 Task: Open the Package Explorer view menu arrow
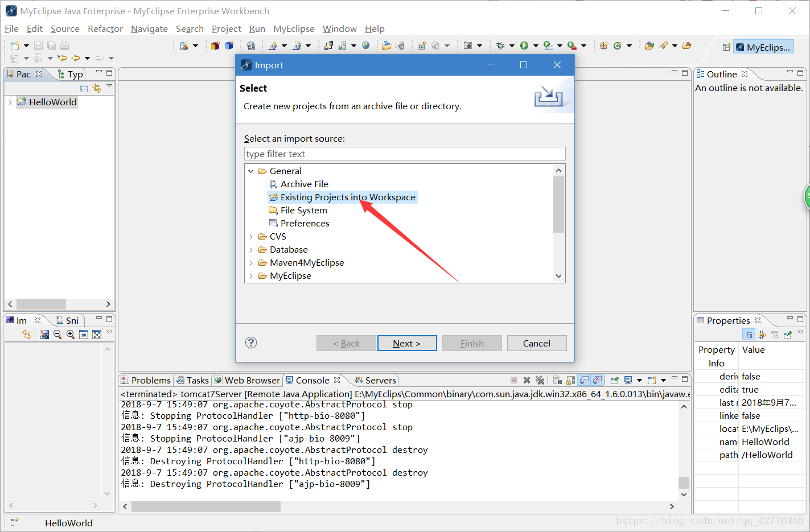coord(109,86)
